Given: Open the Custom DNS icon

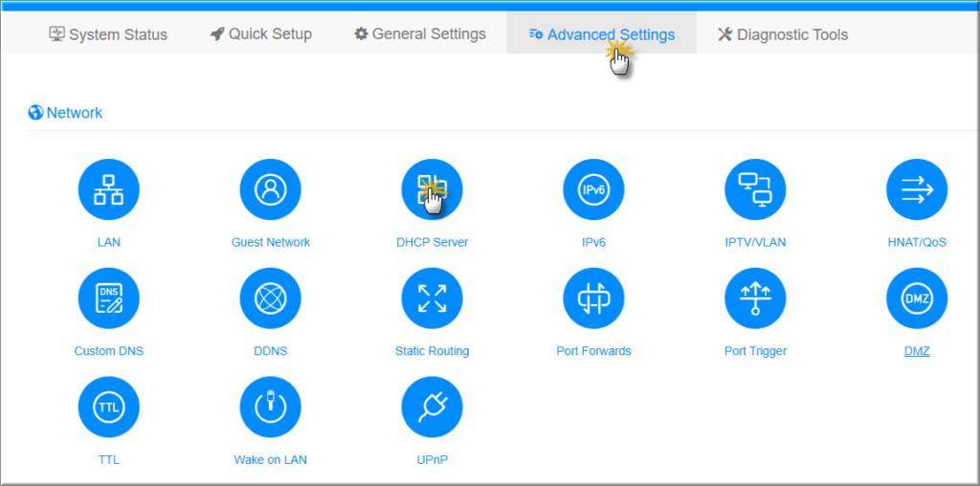Looking at the screenshot, I should coord(108,298).
